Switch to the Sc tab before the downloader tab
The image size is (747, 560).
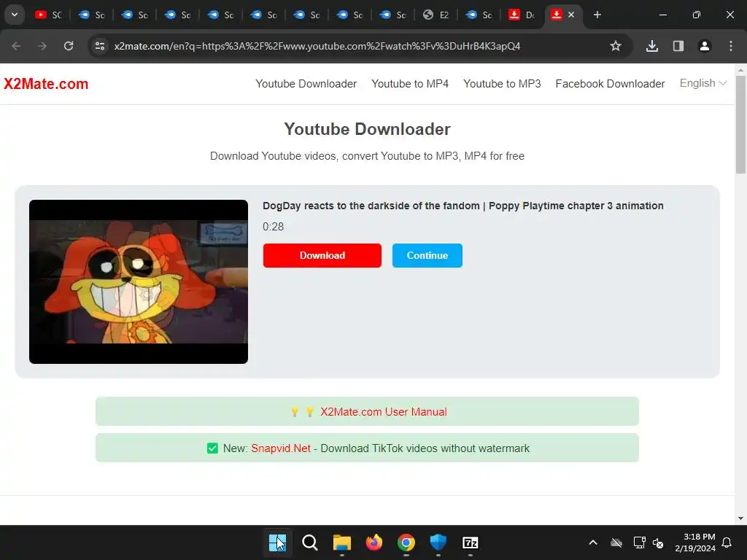(479, 15)
